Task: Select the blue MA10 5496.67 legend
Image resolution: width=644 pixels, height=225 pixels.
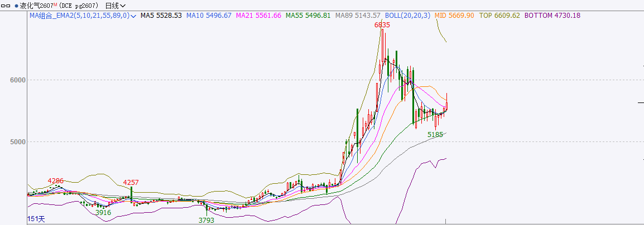Action: [x=209, y=16]
